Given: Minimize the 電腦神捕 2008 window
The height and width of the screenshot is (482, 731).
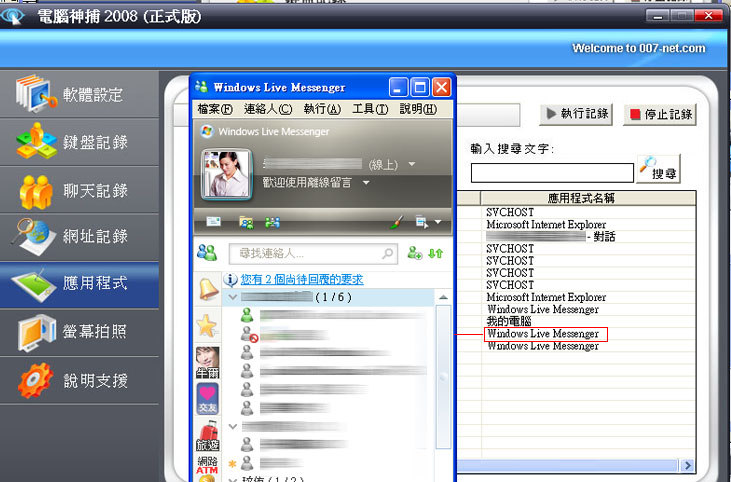Looking at the screenshot, I should pyautogui.click(x=658, y=16).
